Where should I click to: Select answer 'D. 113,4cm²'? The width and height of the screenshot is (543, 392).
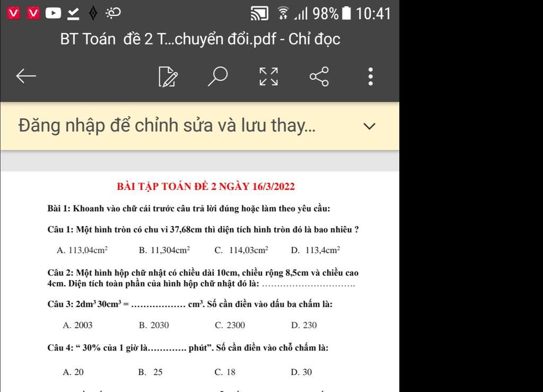(316, 250)
